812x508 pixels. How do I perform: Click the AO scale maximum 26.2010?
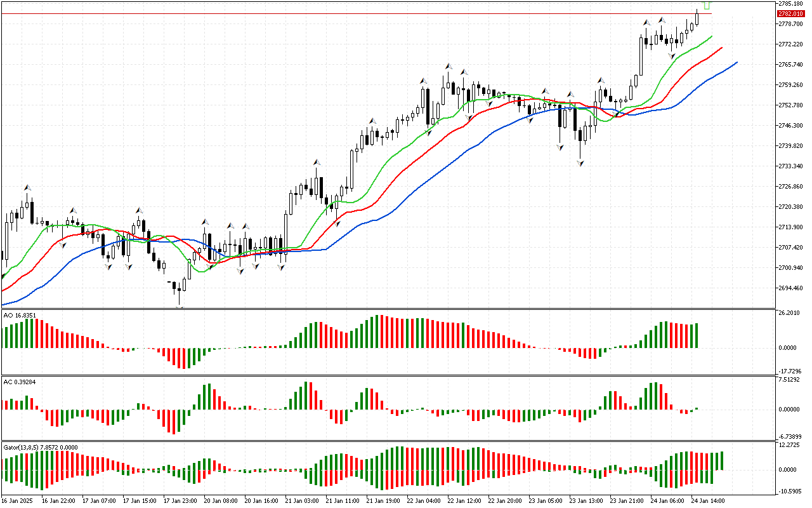tap(789, 313)
